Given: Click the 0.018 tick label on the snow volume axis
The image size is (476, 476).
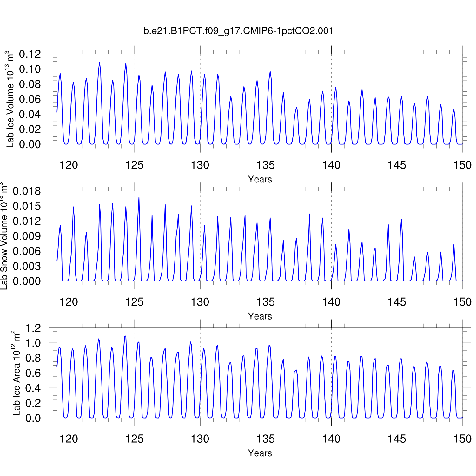Looking at the screenshot, I should (x=27, y=191).
